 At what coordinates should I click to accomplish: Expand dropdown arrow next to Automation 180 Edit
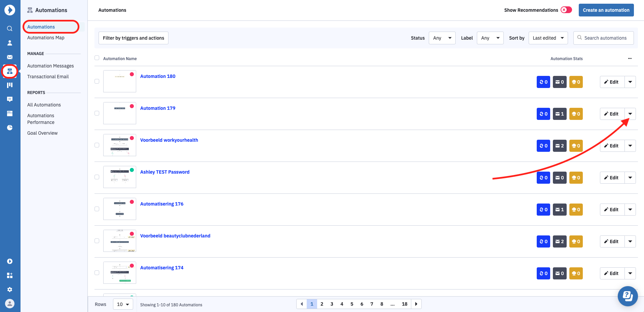[x=630, y=82]
